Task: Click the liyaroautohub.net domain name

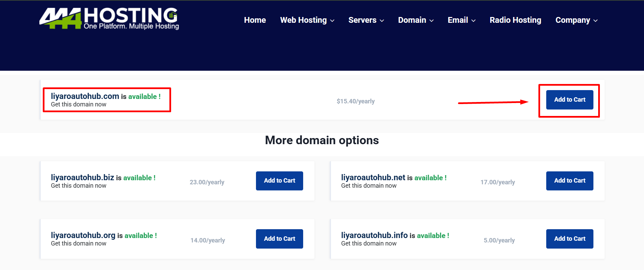Action: (373, 178)
